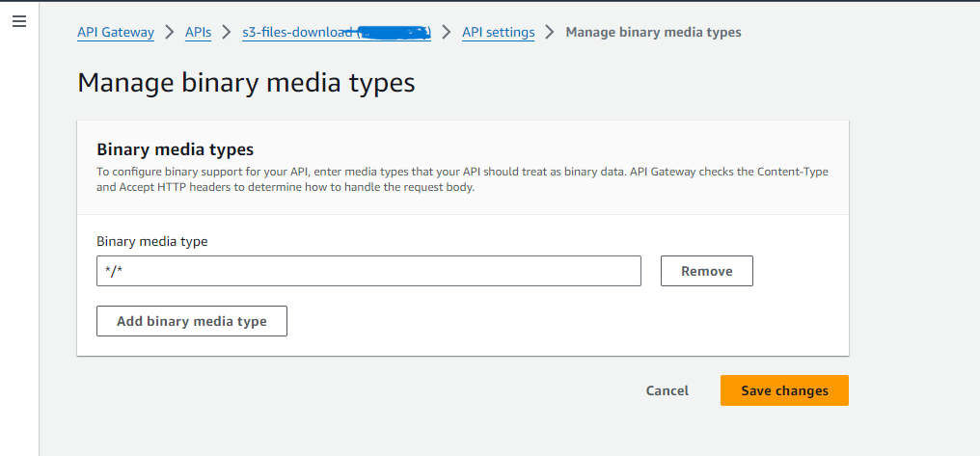Click the chevron after API settings breadcrumb

(x=550, y=32)
